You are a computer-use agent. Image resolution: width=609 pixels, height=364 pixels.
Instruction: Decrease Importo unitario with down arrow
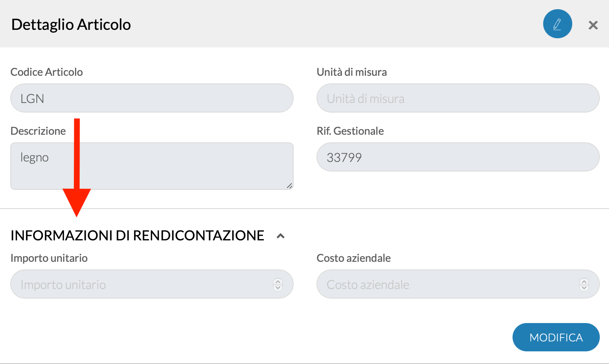click(x=278, y=287)
